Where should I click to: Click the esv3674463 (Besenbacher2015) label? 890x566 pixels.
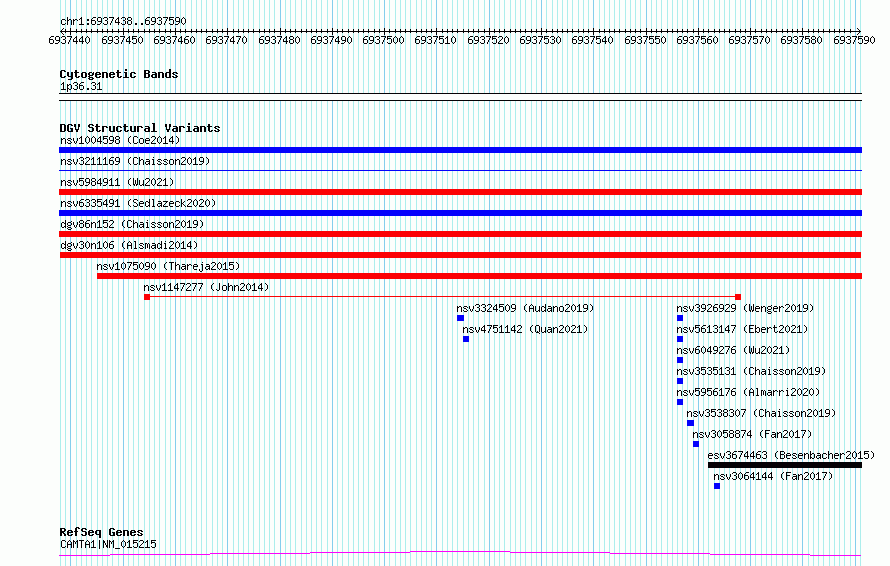point(791,455)
